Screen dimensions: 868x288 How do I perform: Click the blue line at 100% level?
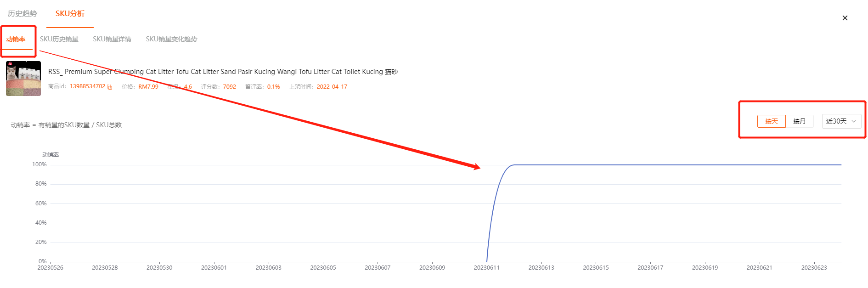[x=677, y=165]
